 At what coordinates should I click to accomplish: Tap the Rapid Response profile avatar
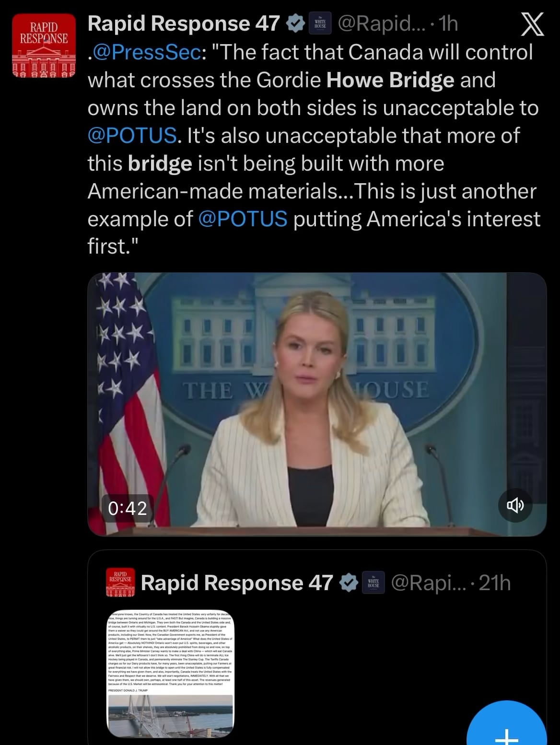click(x=43, y=46)
